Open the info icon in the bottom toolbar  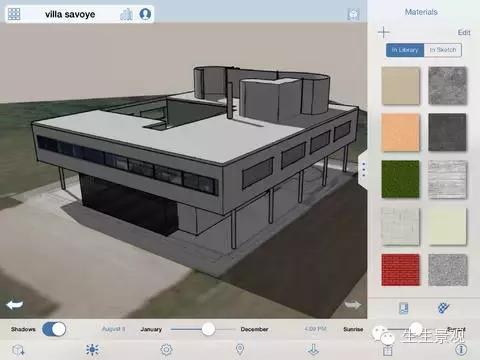[x=461, y=349]
